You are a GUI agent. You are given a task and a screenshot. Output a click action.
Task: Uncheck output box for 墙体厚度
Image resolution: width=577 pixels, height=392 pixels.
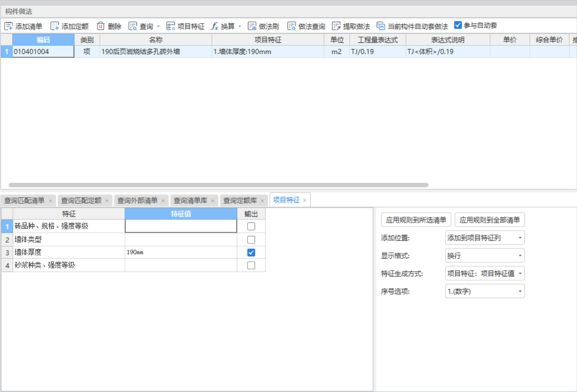(x=251, y=252)
